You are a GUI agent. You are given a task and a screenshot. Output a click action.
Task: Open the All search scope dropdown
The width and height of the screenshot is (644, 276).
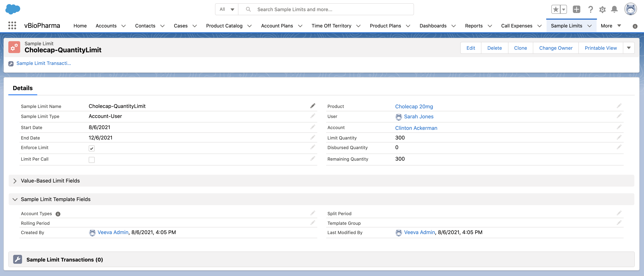pos(227,9)
